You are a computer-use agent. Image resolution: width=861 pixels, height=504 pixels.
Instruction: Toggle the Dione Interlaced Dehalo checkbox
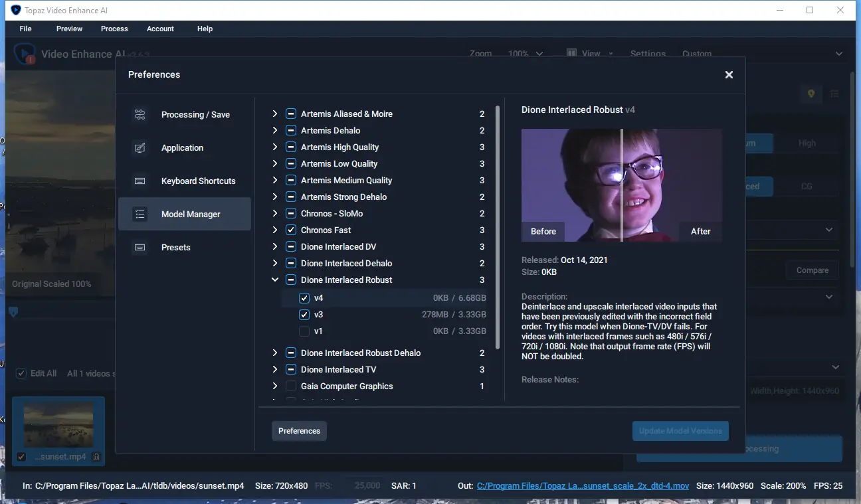pos(291,264)
